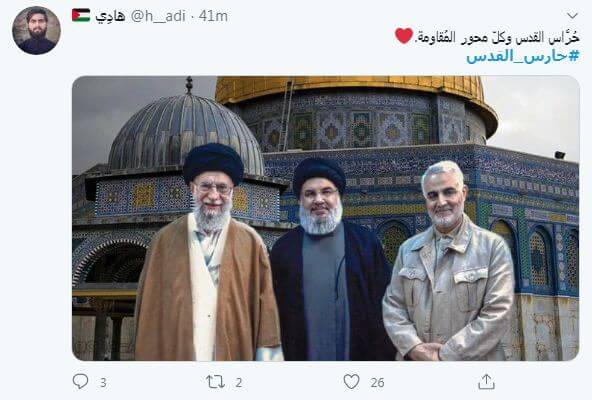Click the Arabic tweet text line
The width and height of the screenshot is (592, 400).
point(497,37)
